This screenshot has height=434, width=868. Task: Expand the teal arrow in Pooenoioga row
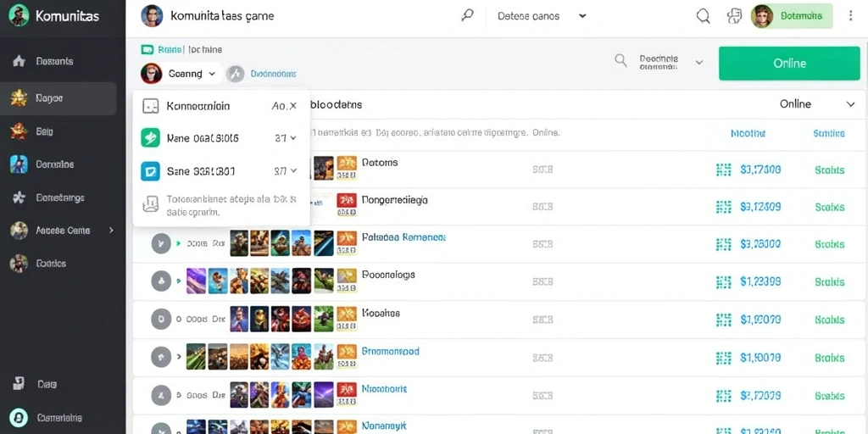tap(179, 281)
